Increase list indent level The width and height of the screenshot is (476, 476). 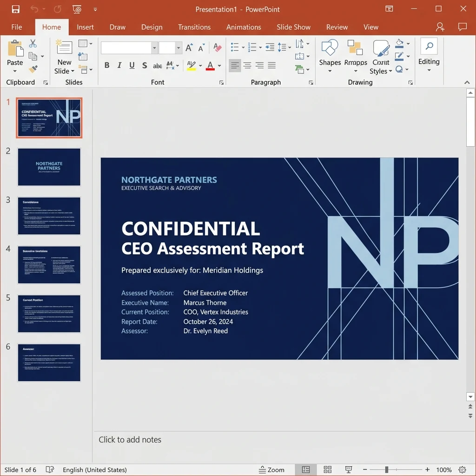(270, 47)
